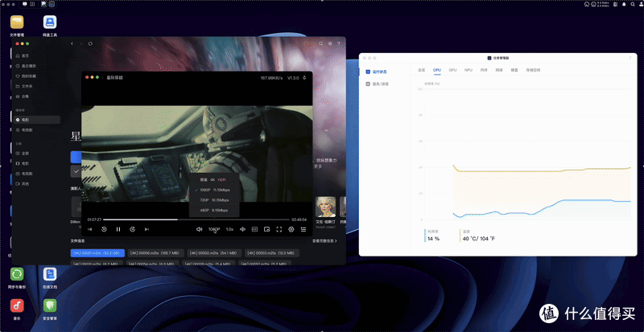
Task: Open 最近播放 in media sidebar
Action: click(x=37, y=66)
